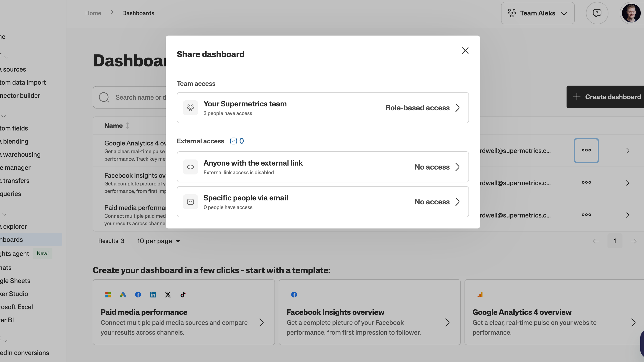Go to Home breadcrumb
644x362 pixels.
[93, 13]
